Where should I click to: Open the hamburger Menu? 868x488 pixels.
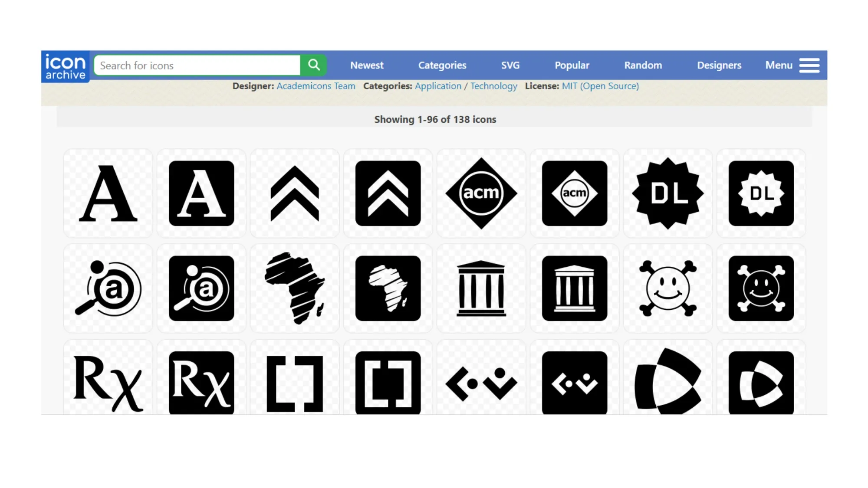pos(792,65)
